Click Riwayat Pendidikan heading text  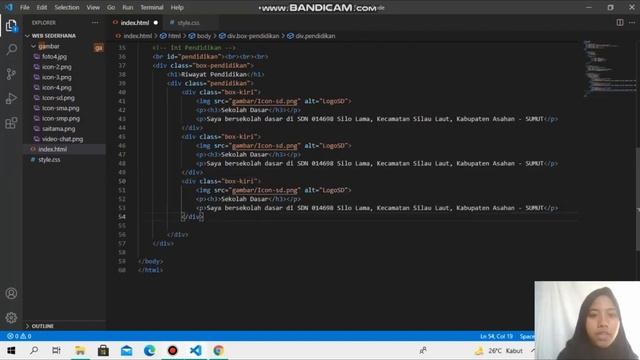coord(214,74)
